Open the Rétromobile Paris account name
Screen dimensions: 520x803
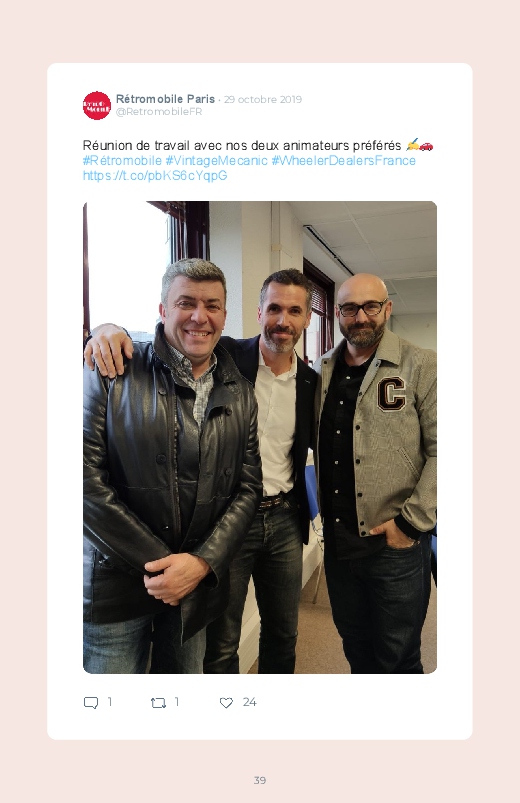165,99
